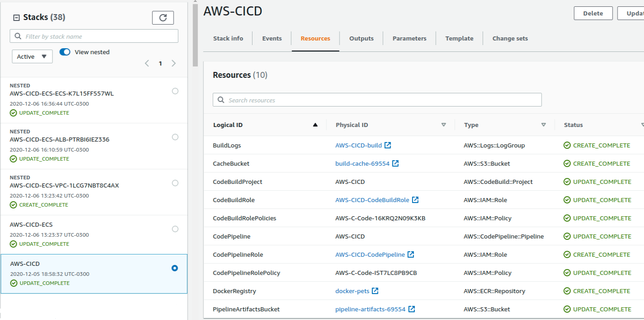The width and height of the screenshot is (644, 320).
Task: Click magnifier icon in Search resources box
Action: pos(221,100)
